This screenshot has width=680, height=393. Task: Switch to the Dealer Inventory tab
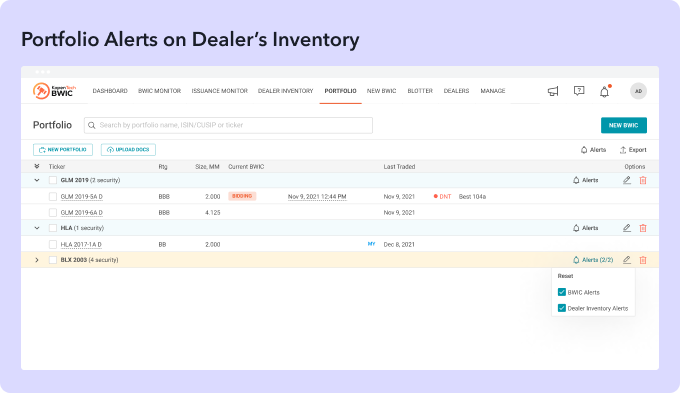[x=285, y=91]
